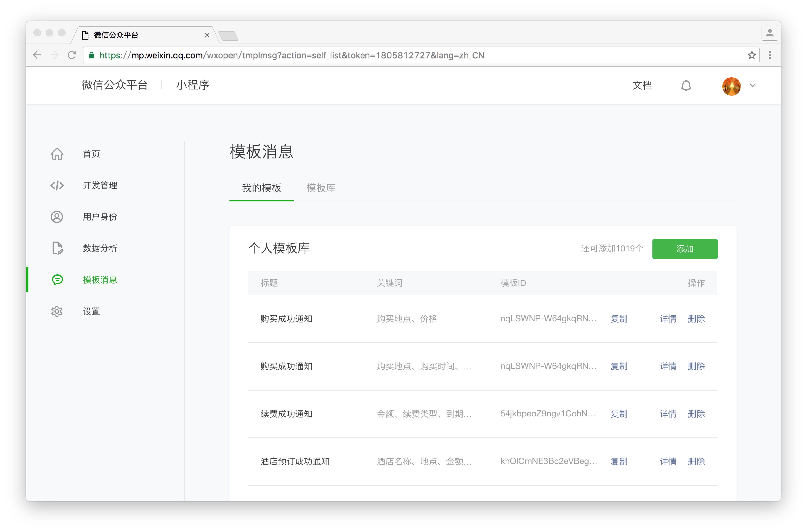Click the account avatar in the header
Viewport: 807px width, 532px height.
[731, 86]
